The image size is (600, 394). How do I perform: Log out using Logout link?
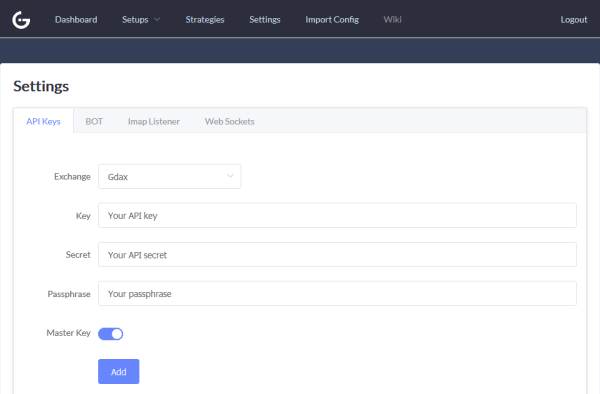(x=574, y=20)
